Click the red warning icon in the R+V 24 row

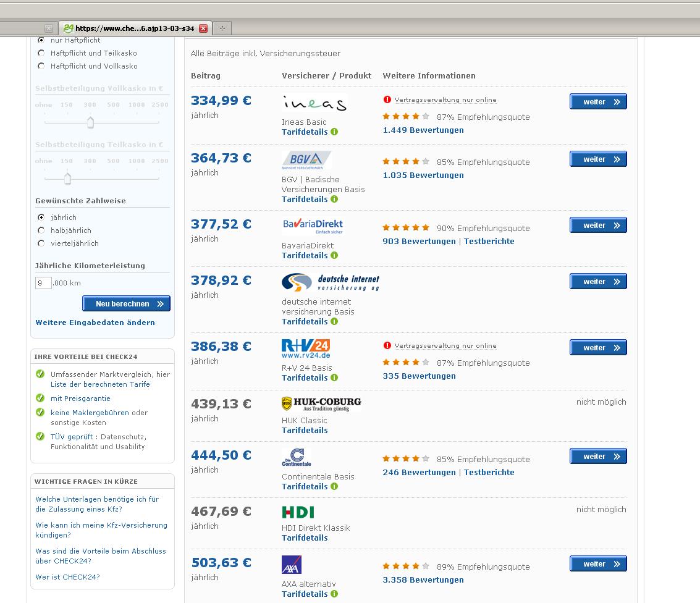387,345
